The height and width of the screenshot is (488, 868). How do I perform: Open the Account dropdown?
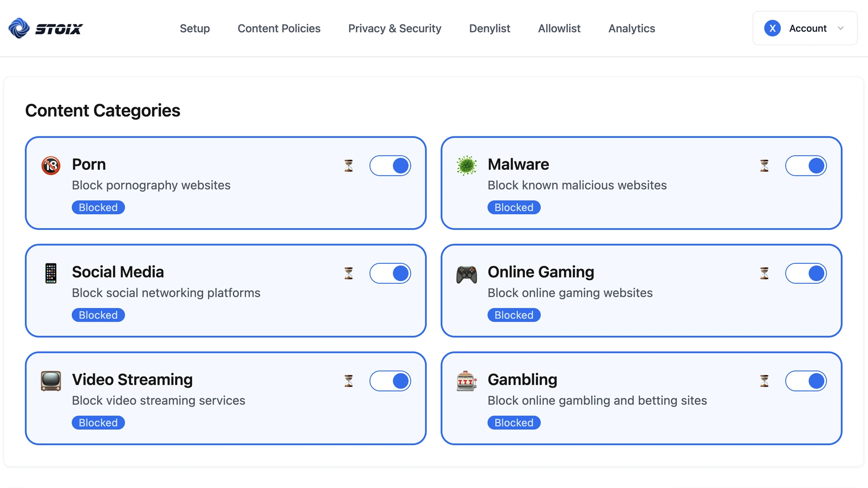805,28
